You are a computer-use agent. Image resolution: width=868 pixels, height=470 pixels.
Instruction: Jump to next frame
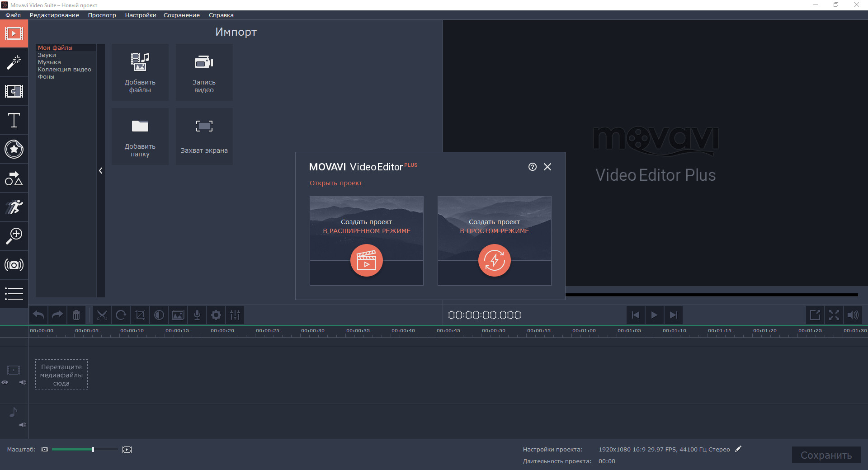tap(673, 315)
